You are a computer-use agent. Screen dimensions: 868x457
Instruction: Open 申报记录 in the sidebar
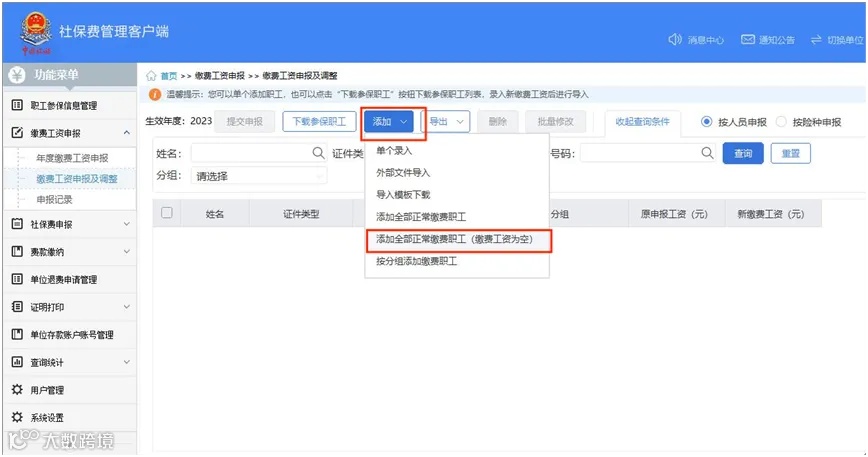(54, 199)
